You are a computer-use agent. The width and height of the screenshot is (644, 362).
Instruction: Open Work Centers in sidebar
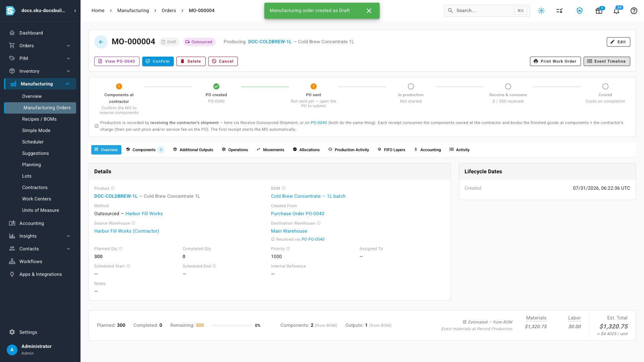37,199
